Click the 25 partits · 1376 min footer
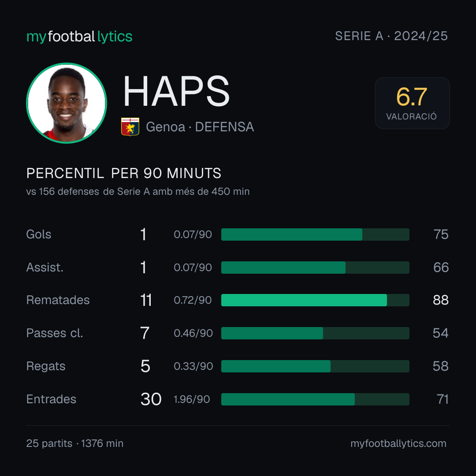Viewport: 476px width, 476px height. [74, 443]
